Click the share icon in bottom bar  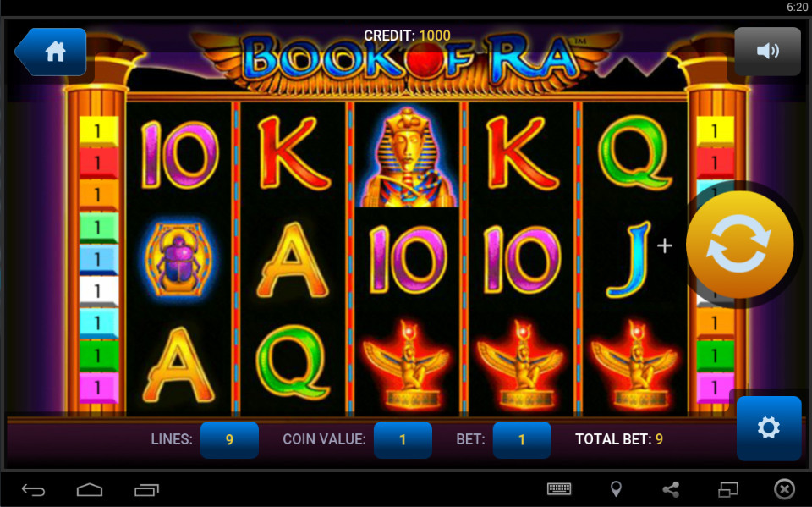pos(671,489)
